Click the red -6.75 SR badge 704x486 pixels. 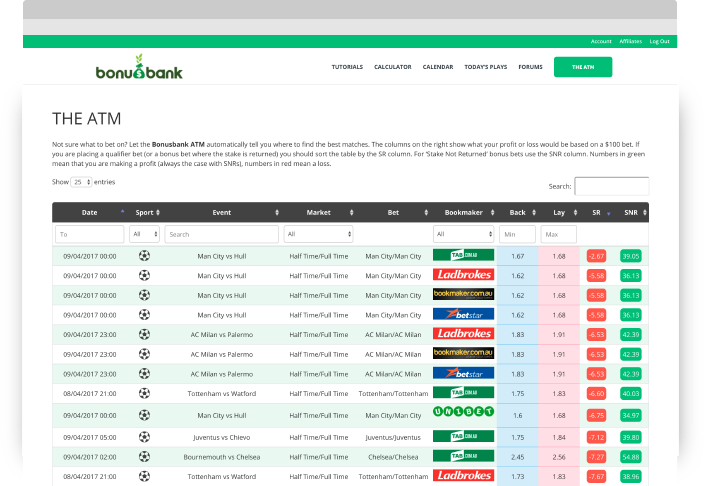(x=596, y=415)
